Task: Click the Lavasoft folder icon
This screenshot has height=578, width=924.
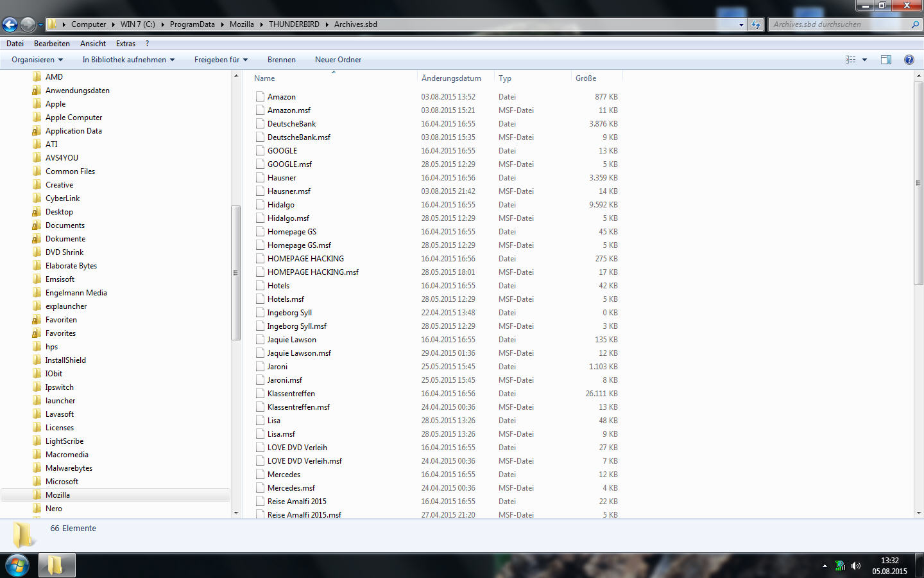Action: (x=37, y=414)
